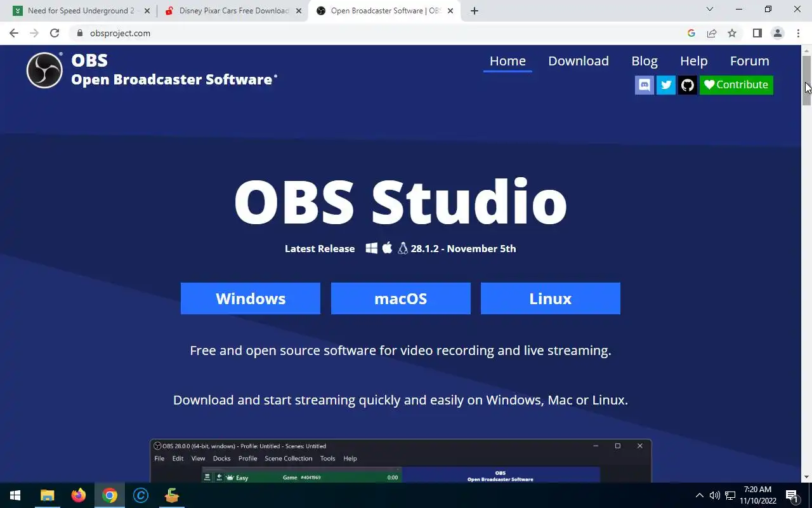Open the Help navigation link
The width and height of the screenshot is (812, 508).
point(694,61)
